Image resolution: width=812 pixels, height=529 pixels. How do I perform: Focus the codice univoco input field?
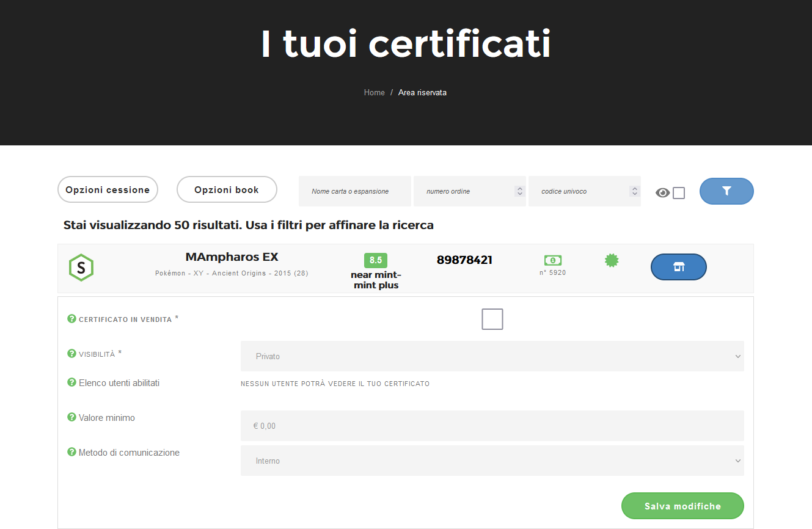(585, 191)
